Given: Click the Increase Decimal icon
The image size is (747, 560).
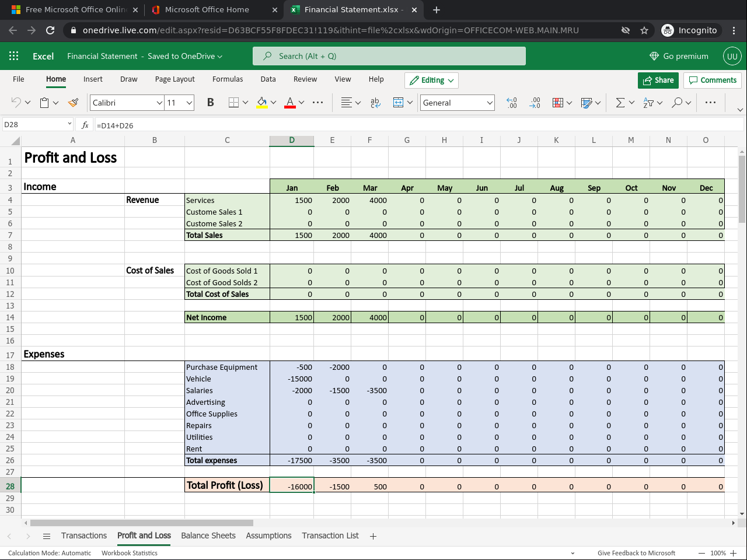Looking at the screenshot, I should tap(512, 103).
